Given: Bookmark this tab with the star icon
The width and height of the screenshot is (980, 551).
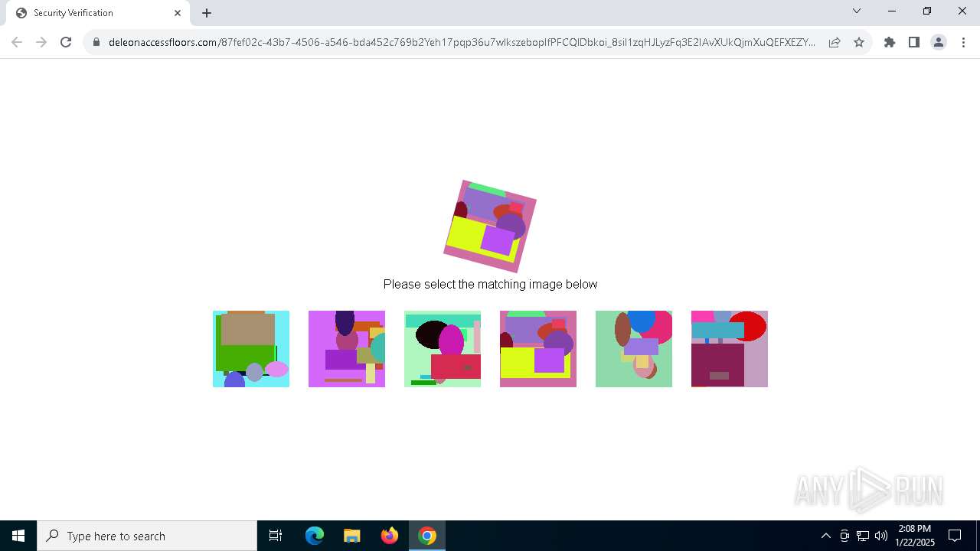Looking at the screenshot, I should 859,42.
